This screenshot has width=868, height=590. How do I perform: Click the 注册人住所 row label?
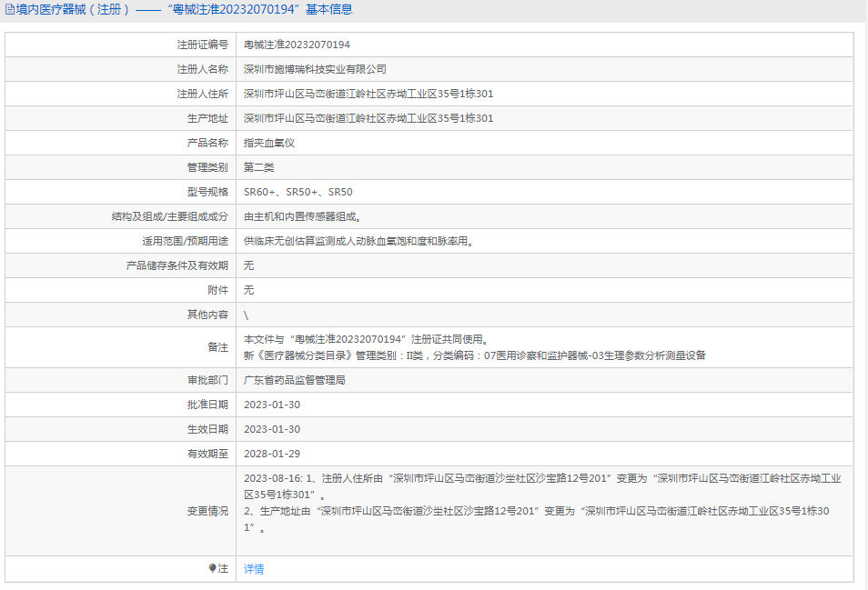tap(203, 94)
